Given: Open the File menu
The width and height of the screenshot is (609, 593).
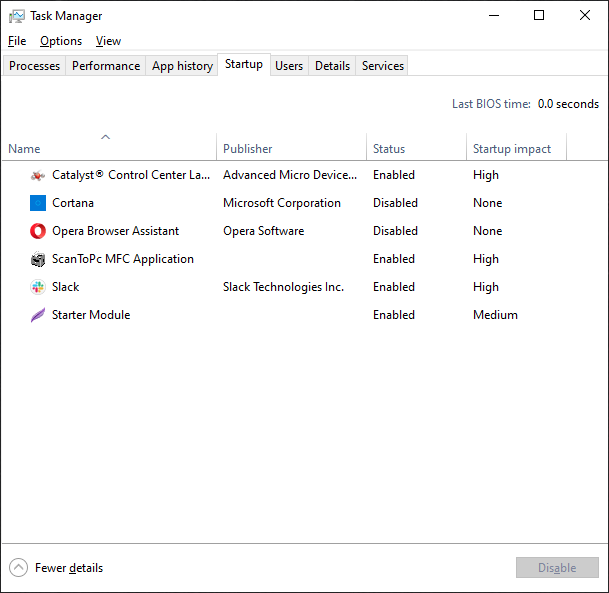Looking at the screenshot, I should pos(17,41).
